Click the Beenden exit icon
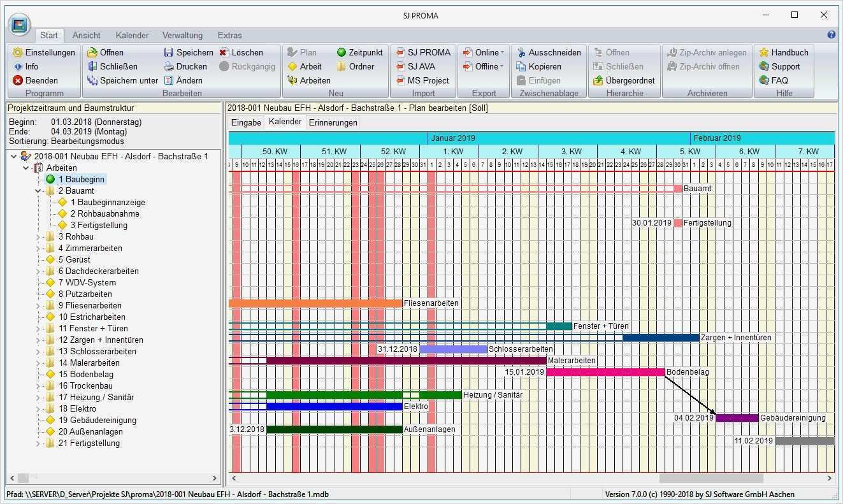843x504 pixels. (x=17, y=80)
